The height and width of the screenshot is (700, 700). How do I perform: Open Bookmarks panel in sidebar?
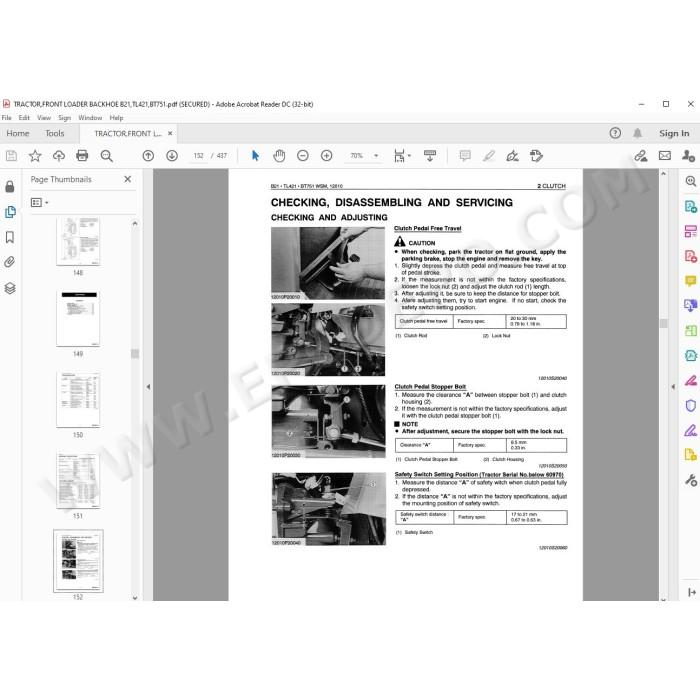10,237
